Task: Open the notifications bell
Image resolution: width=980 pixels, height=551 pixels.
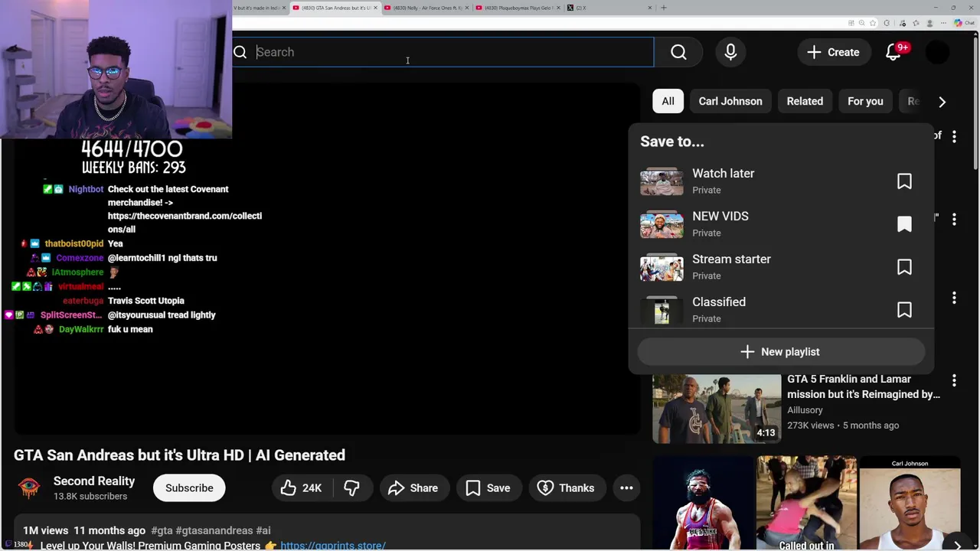Action: (x=893, y=52)
